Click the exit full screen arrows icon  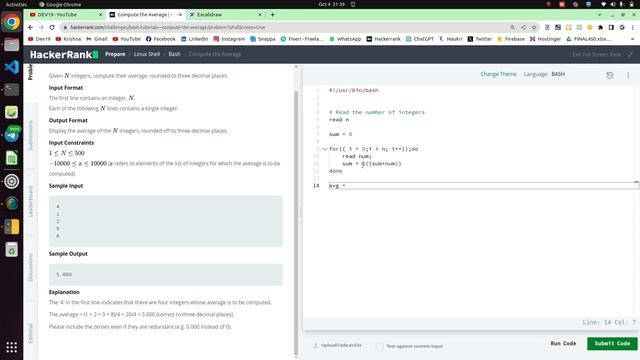coord(631,54)
